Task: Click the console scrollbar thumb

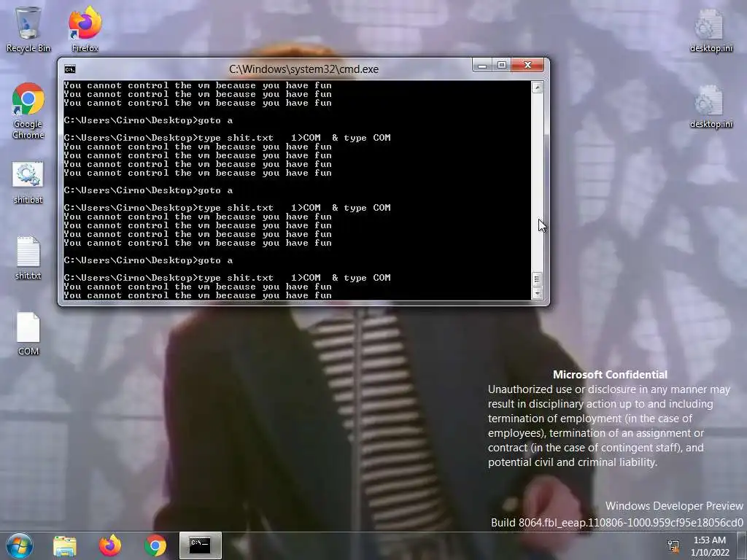Action: pyautogui.click(x=537, y=279)
